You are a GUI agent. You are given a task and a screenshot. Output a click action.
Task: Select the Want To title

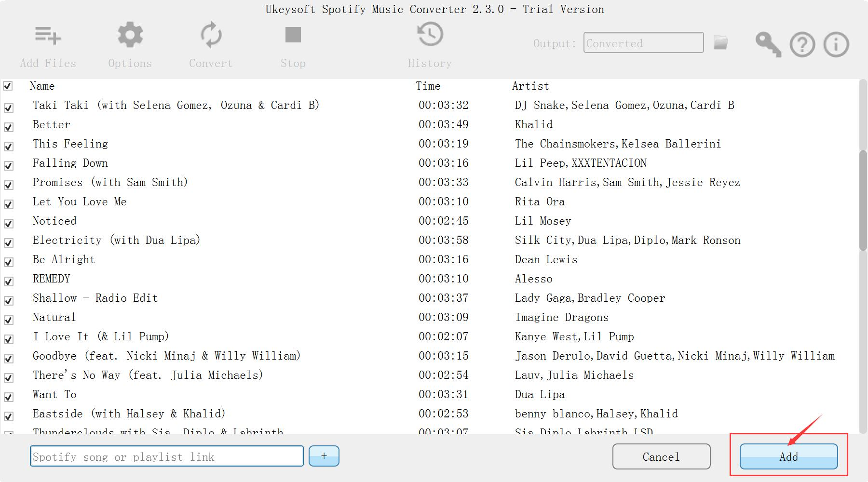(x=54, y=394)
